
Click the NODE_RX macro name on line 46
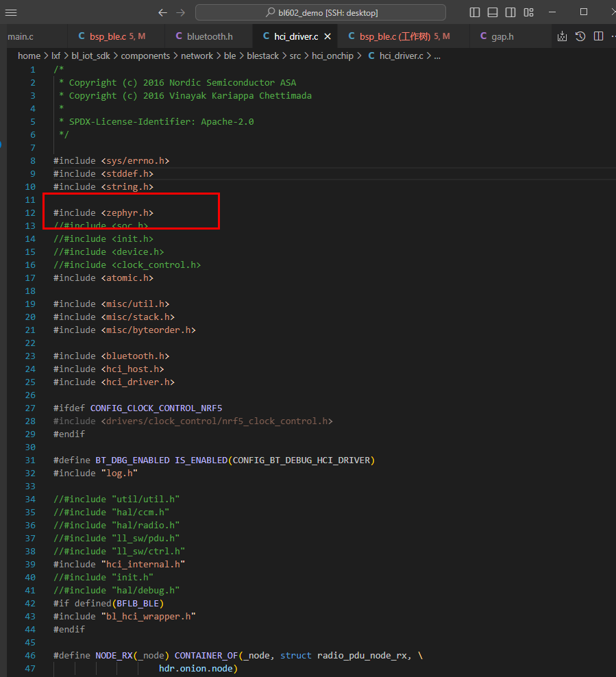click(x=114, y=655)
